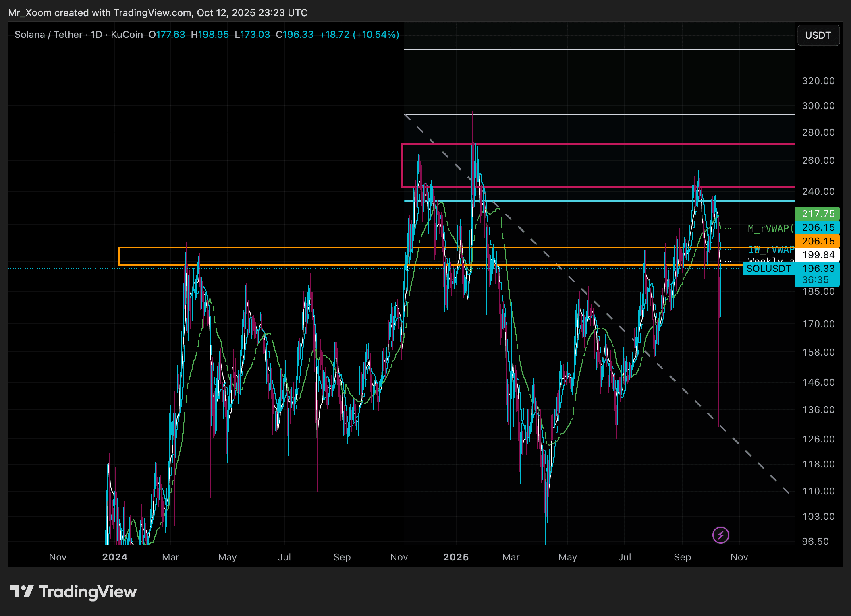Click the 300.00 level on price scale
This screenshot has width=851, height=616.
click(818, 106)
